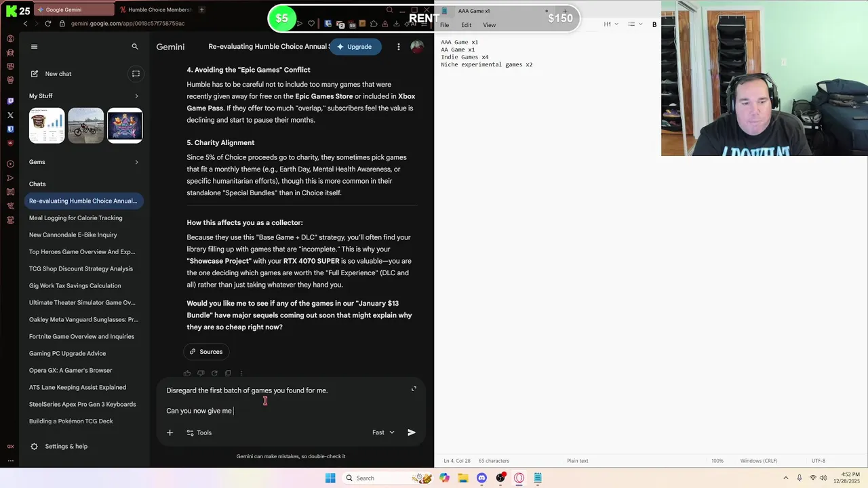
Task: Click the 100% zoom indicator in Notepad
Action: (717, 461)
